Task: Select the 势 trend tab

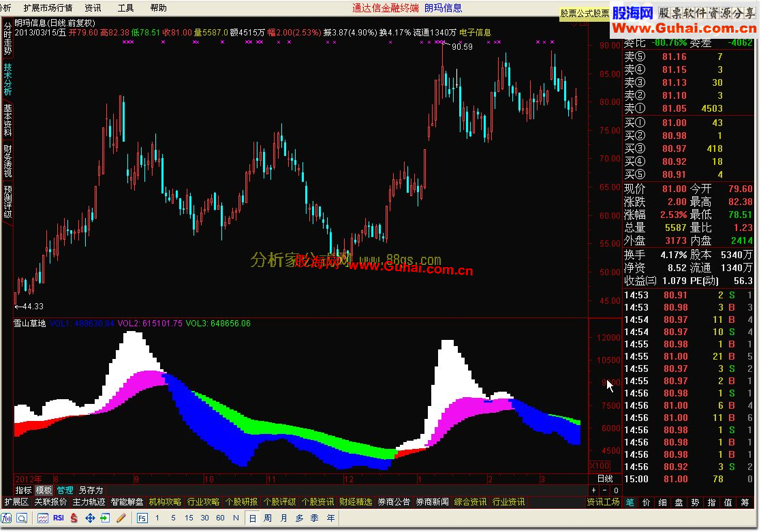Action: click(696, 503)
